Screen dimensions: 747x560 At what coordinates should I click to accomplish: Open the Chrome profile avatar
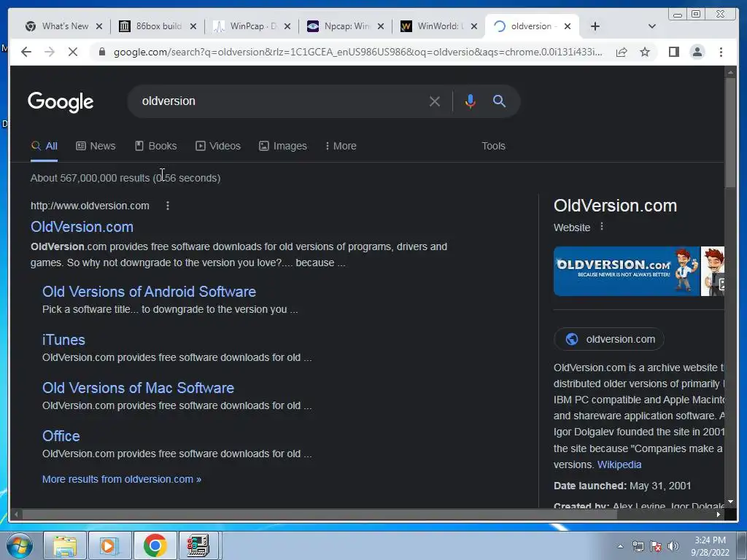click(697, 52)
